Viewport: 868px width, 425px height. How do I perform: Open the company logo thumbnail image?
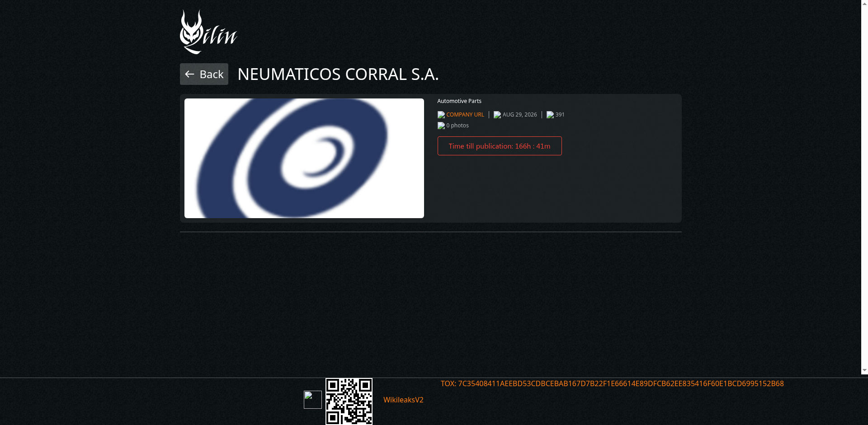tap(304, 158)
